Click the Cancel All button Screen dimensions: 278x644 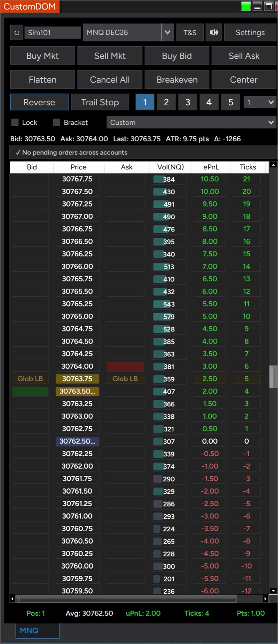click(110, 80)
